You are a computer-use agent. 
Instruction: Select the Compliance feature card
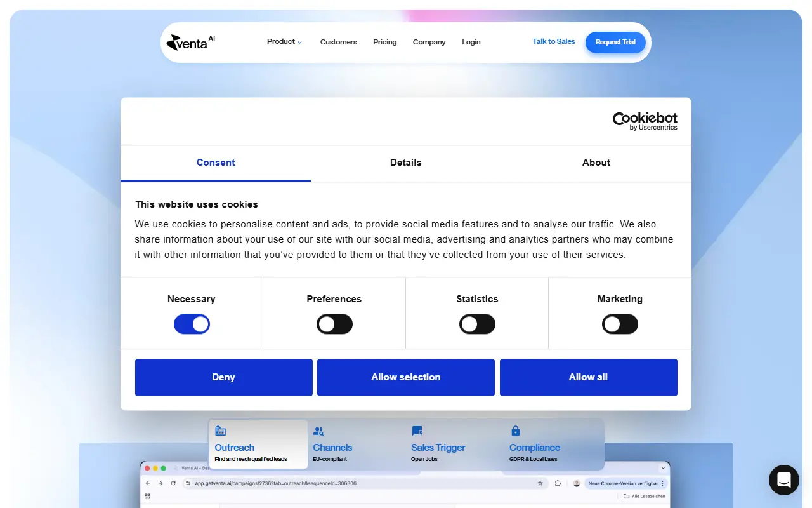[553, 444]
